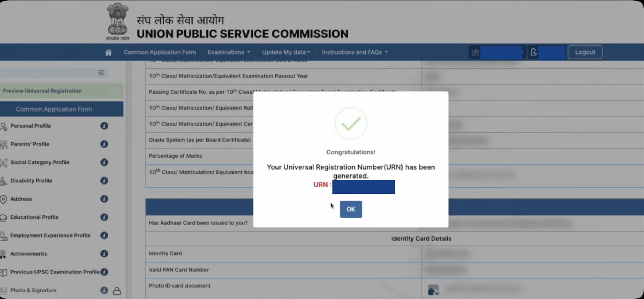The image size is (644, 299).
Task: Click info icon beside Address
Action: [104, 199]
